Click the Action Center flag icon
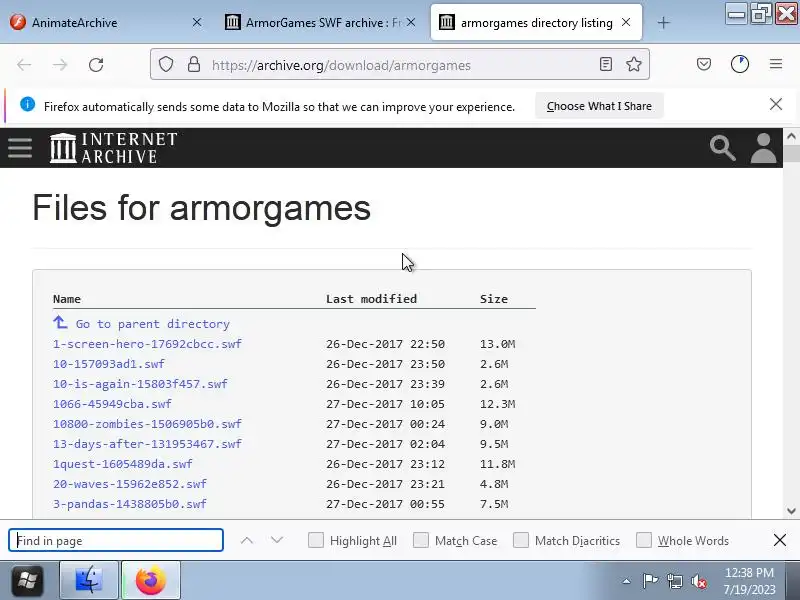The height and width of the screenshot is (600, 800). point(650,581)
